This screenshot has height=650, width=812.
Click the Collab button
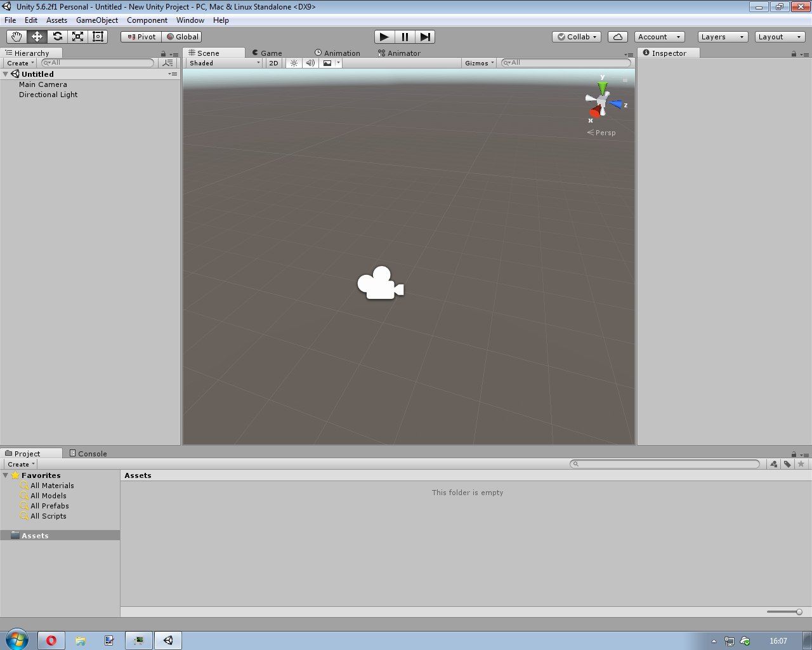pyautogui.click(x=577, y=37)
